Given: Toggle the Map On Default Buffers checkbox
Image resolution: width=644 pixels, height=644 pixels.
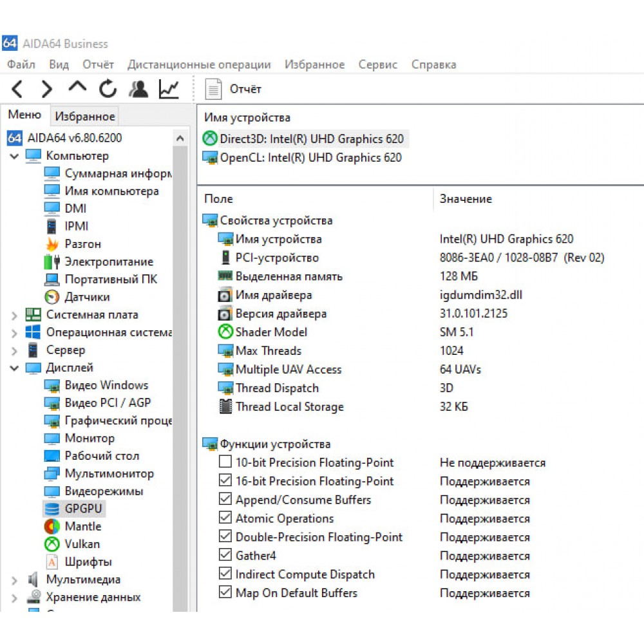Looking at the screenshot, I should pyautogui.click(x=225, y=592).
